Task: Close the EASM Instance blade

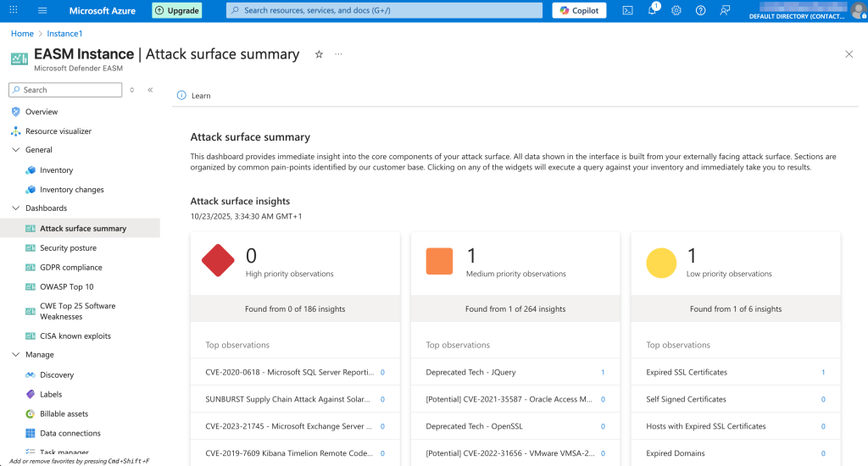Action: tap(849, 53)
